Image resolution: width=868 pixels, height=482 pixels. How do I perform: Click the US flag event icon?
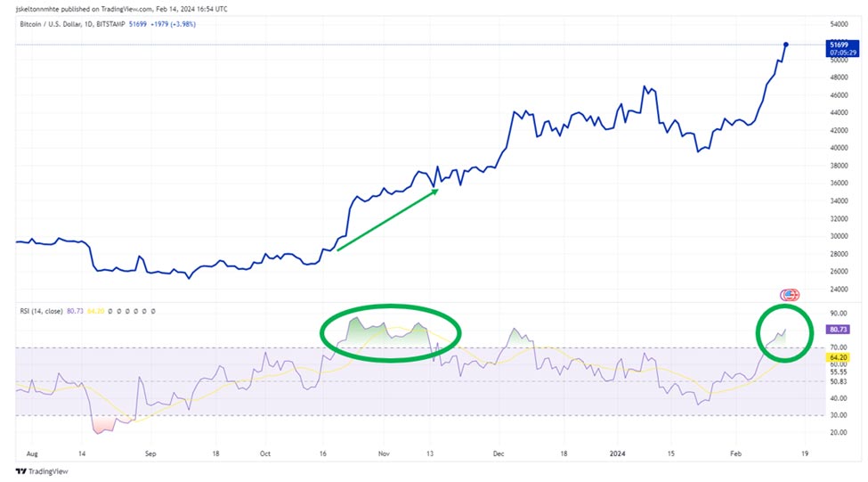(789, 295)
